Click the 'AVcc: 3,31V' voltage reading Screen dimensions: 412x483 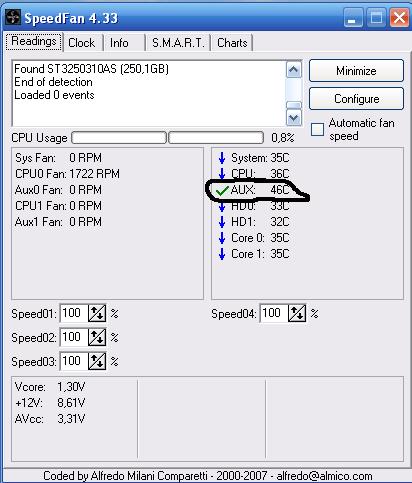50,419
